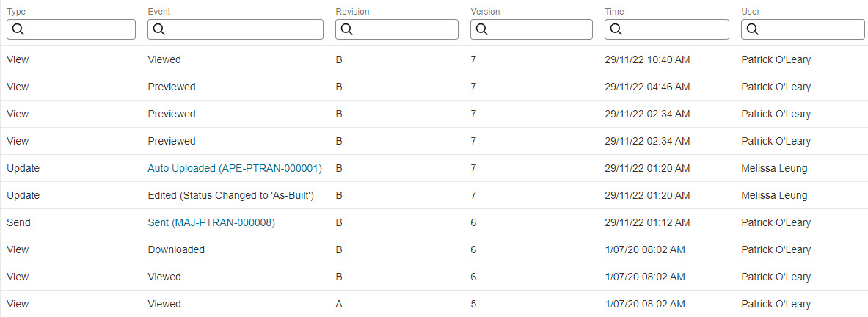
Task: Focus the Version filter input field
Action: (531, 30)
